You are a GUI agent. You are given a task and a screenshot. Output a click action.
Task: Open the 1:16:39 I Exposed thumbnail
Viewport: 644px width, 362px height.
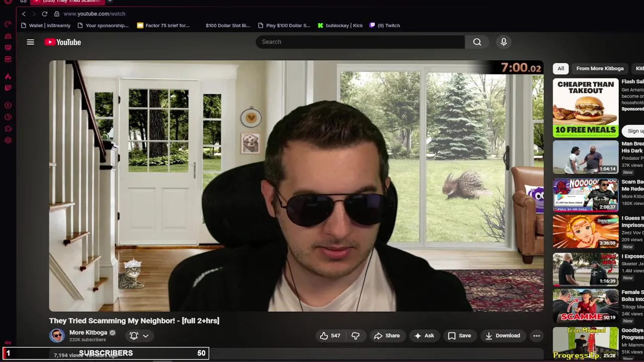point(586,269)
